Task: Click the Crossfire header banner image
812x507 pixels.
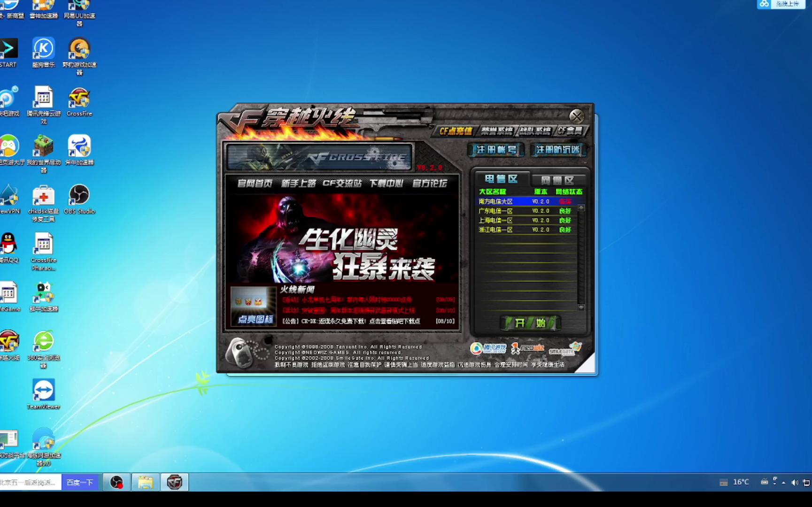Action: (319, 157)
